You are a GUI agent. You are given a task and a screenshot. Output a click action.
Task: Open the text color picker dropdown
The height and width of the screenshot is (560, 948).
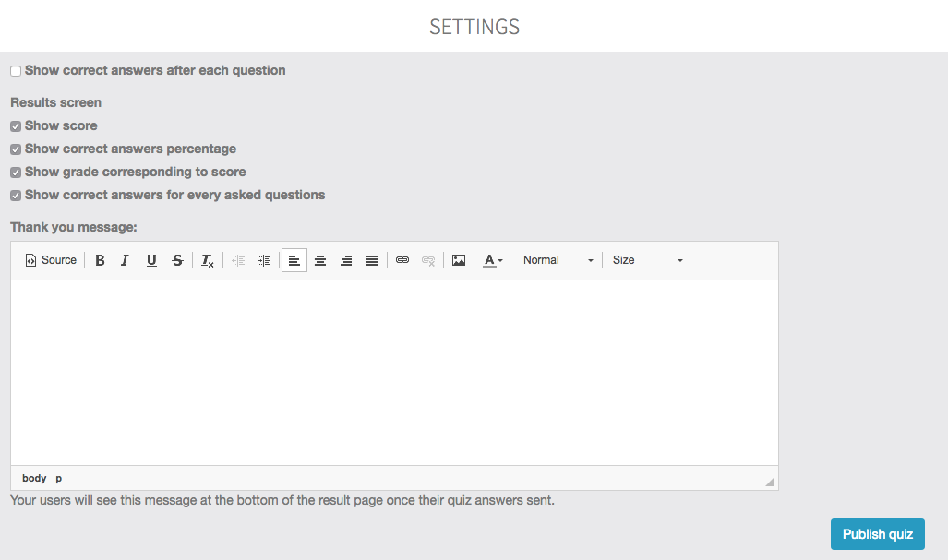(494, 260)
